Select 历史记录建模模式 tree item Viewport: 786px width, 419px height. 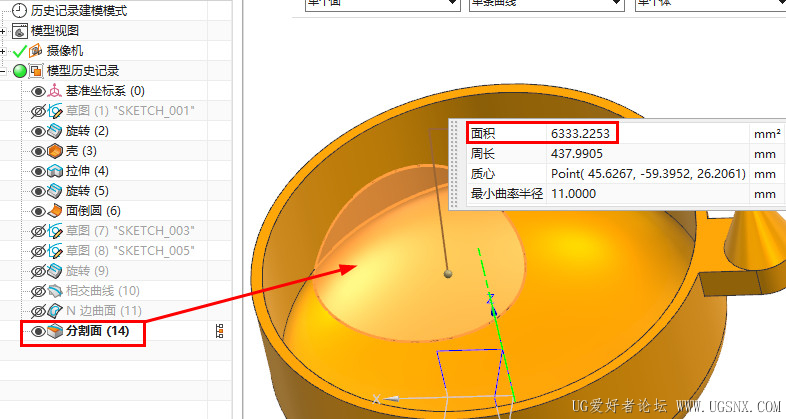[x=79, y=11]
